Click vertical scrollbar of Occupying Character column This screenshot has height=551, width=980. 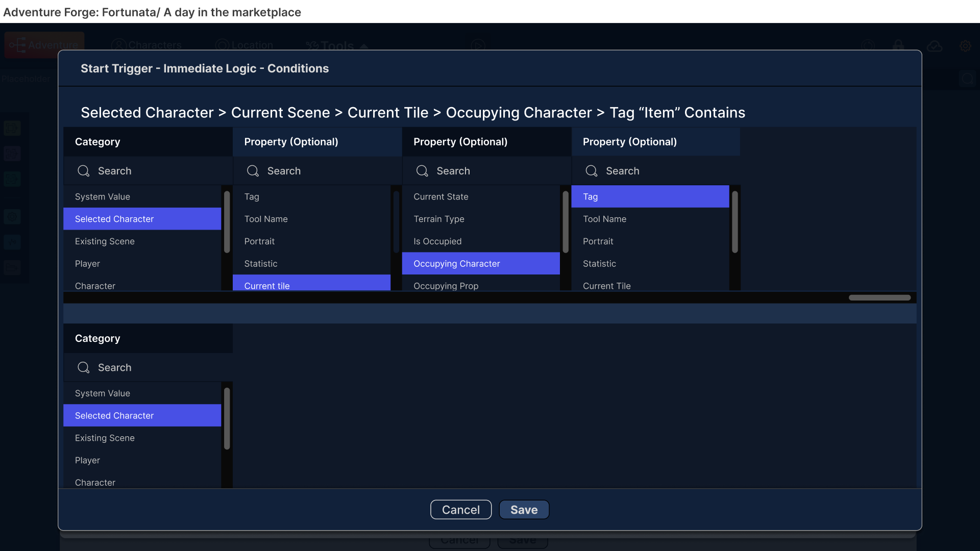coord(566,222)
